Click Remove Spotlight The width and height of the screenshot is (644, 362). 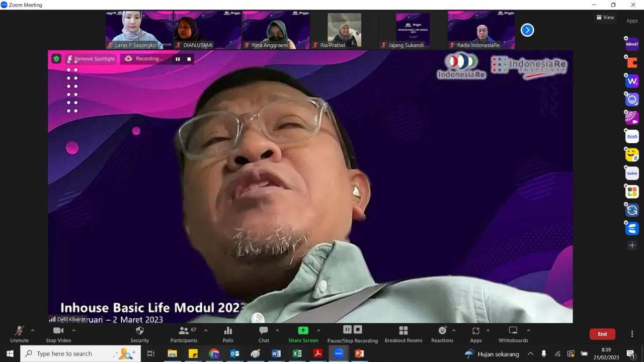pos(91,59)
